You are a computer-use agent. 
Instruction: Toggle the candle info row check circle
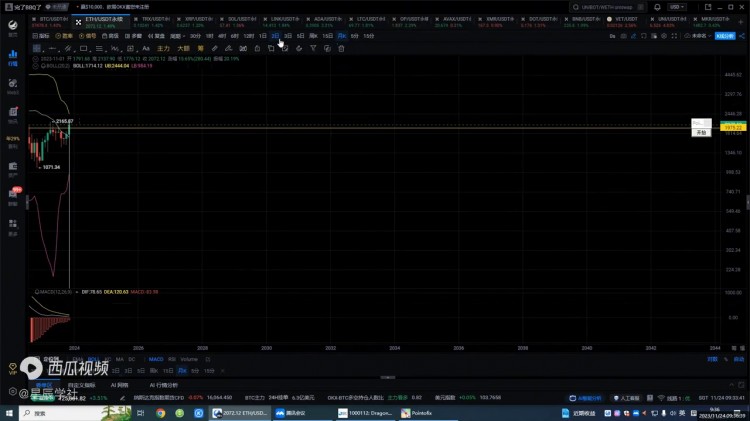click(36, 59)
